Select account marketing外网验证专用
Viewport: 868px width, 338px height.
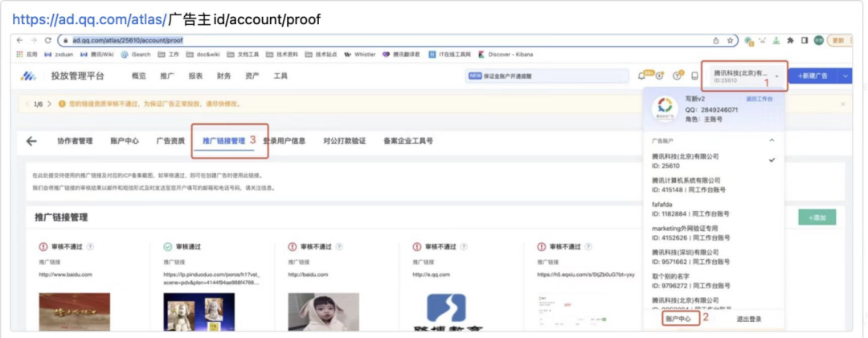pos(714,233)
